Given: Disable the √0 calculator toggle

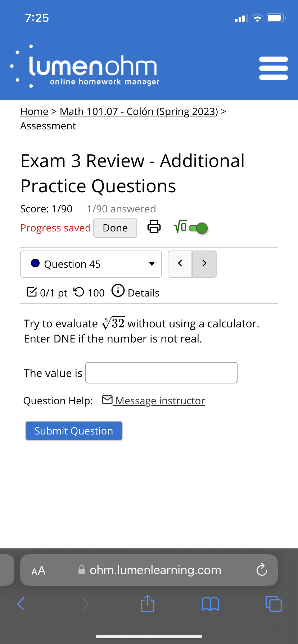Looking at the screenshot, I should [197, 228].
